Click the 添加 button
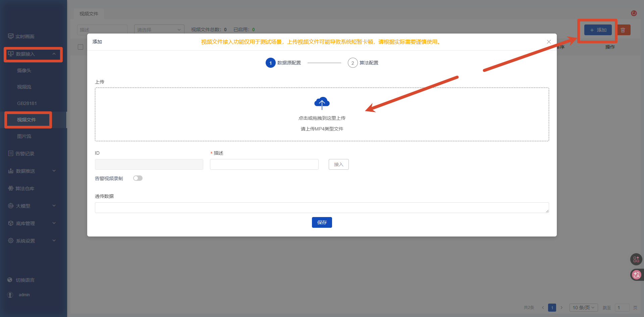644x317 pixels. pos(598,30)
